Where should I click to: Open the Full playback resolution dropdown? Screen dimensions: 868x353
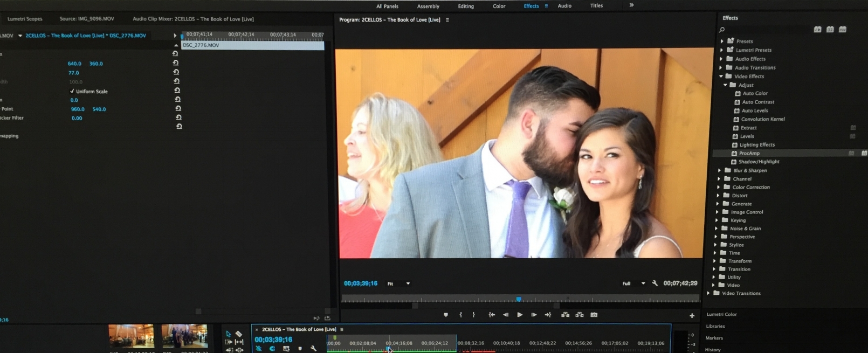click(634, 283)
